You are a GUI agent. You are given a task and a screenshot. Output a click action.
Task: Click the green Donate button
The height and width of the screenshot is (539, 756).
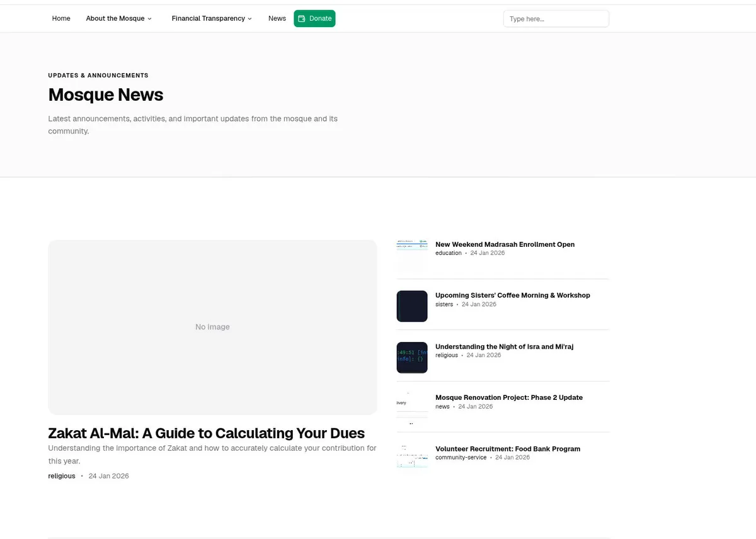tap(314, 18)
